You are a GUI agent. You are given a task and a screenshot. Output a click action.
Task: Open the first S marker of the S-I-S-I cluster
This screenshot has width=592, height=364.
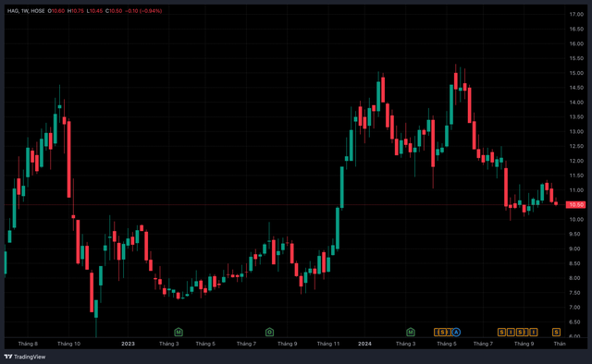pos(501,332)
